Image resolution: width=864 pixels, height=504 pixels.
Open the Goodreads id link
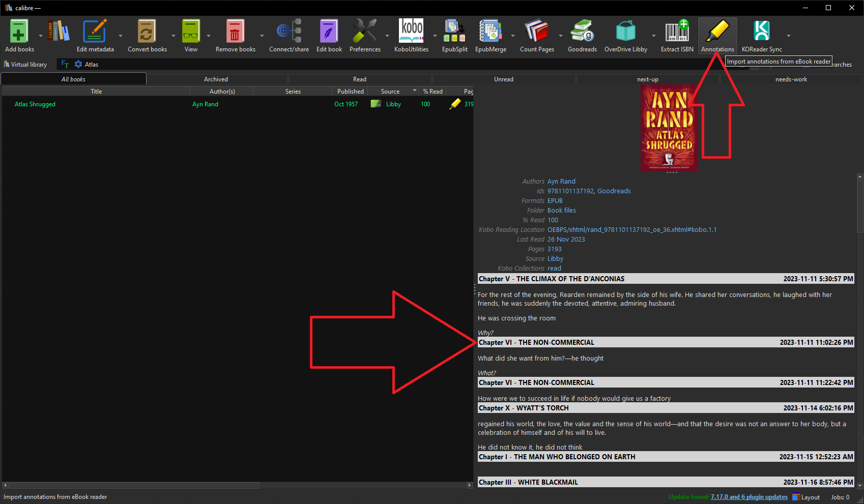[614, 191]
